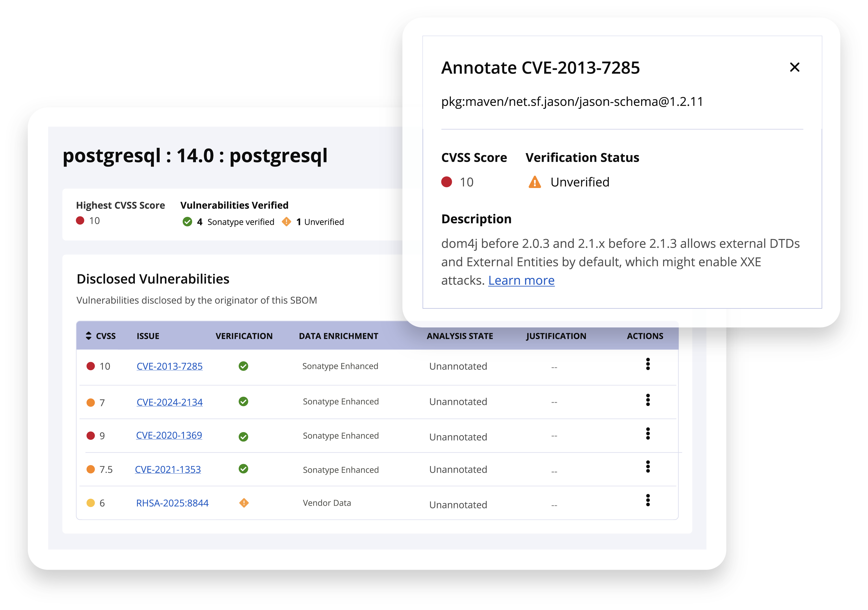Click the verification check for CVE-2021-1353

pyautogui.click(x=243, y=469)
